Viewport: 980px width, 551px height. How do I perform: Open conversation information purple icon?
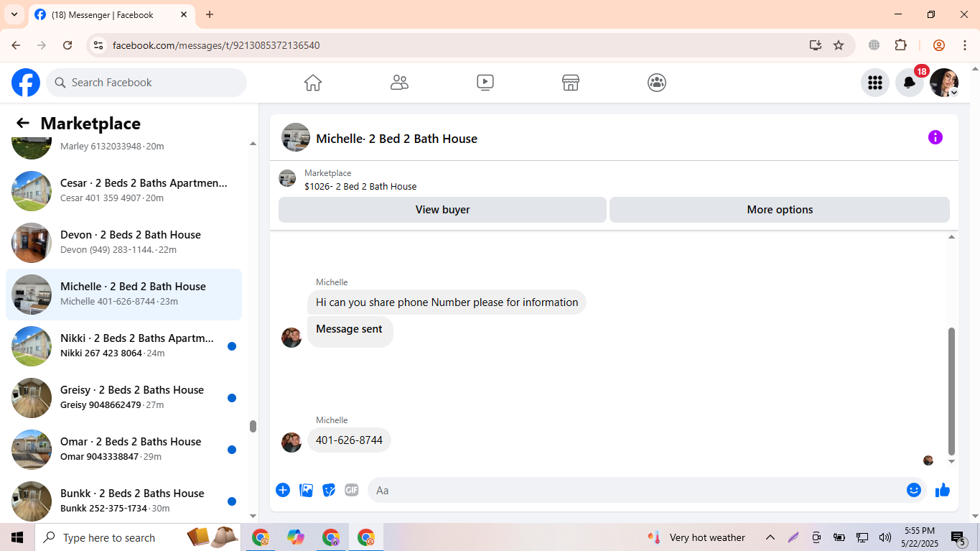click(935, 137)
